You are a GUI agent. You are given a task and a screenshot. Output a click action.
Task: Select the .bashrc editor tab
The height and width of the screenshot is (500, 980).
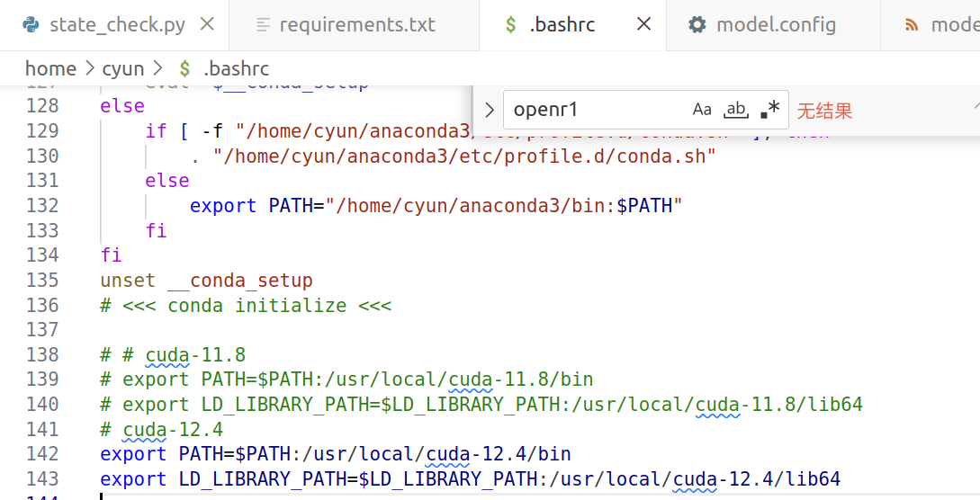pyautogui.click(x=572, y=25)
